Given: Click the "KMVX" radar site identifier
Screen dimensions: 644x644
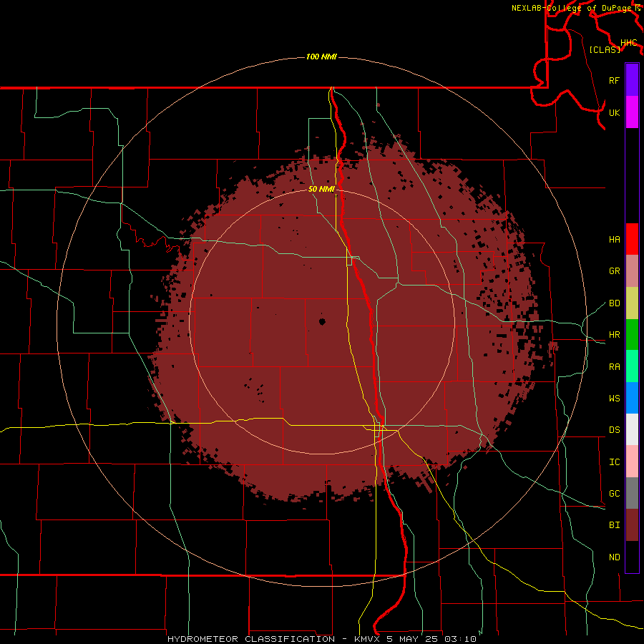Looking at the screenshot, I should (367, 639).
